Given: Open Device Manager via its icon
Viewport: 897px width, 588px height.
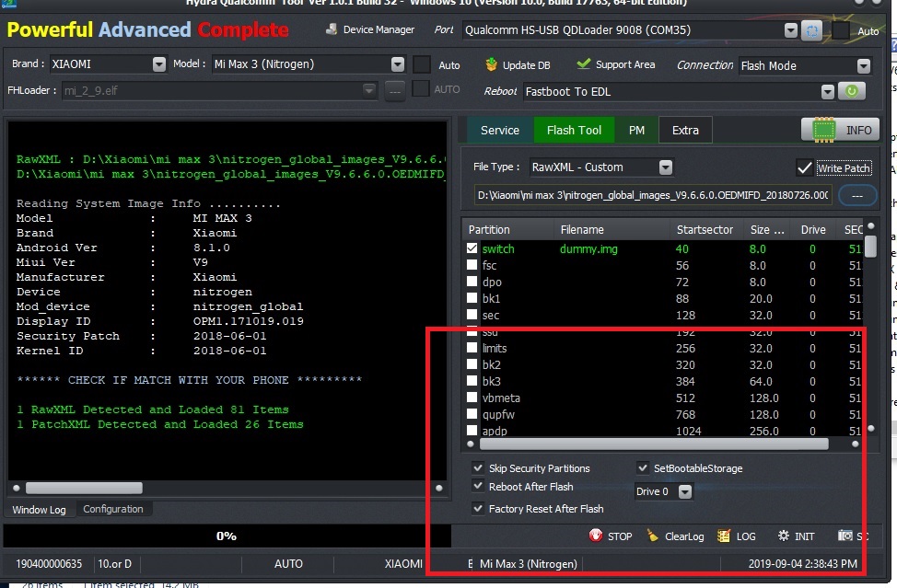Looking at the screenshot, I should click(331, 29).
